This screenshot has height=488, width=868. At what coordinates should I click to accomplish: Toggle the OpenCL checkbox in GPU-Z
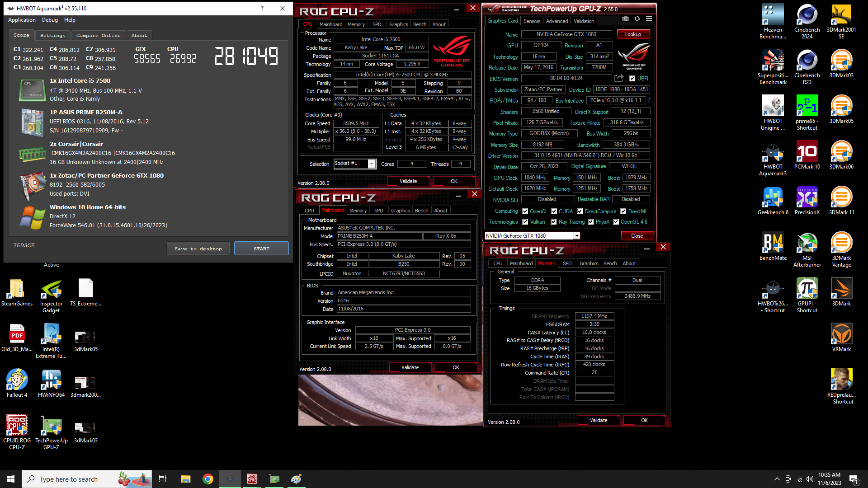(x=525, y=211)
